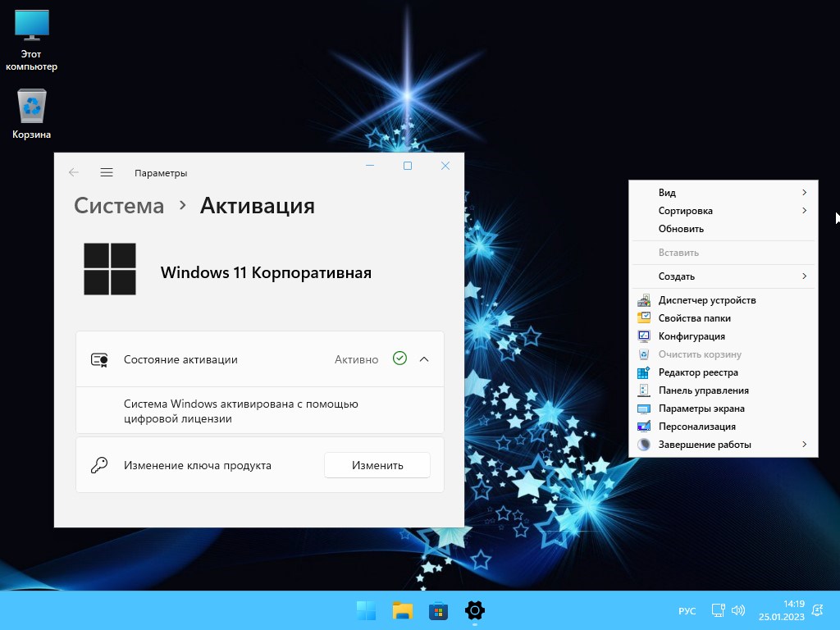Click the product key icon
The width and height of the screenshot is (840, 630).
[x=99, y=465]
